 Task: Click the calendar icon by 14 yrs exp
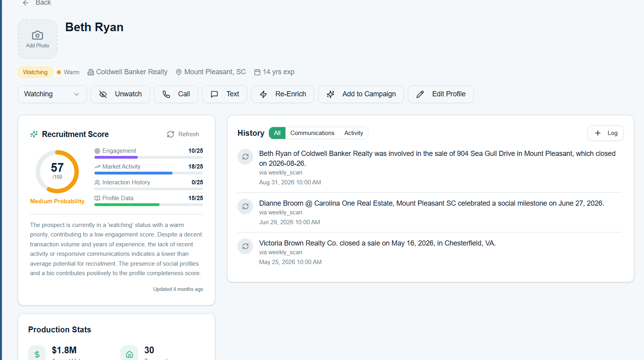point(257,72)
